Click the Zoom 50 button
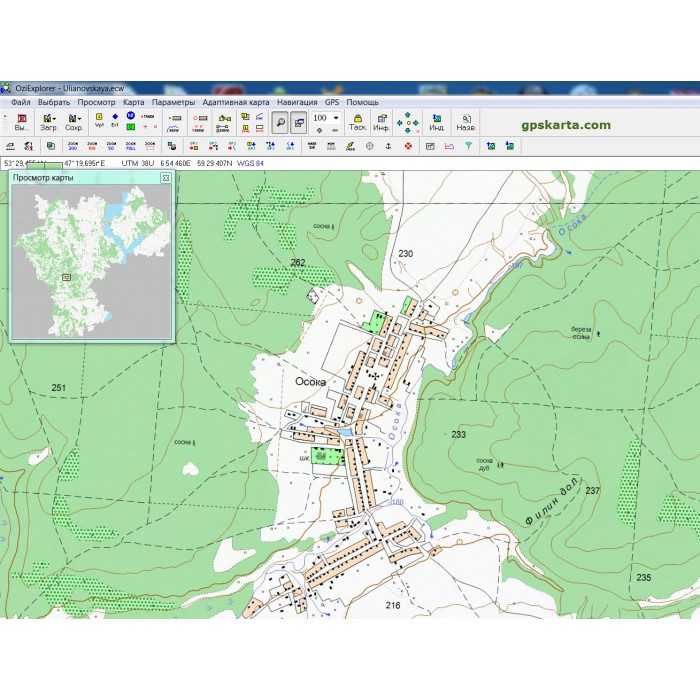The height and width of the screenshot is (700, 700). [x=111, y=146]
